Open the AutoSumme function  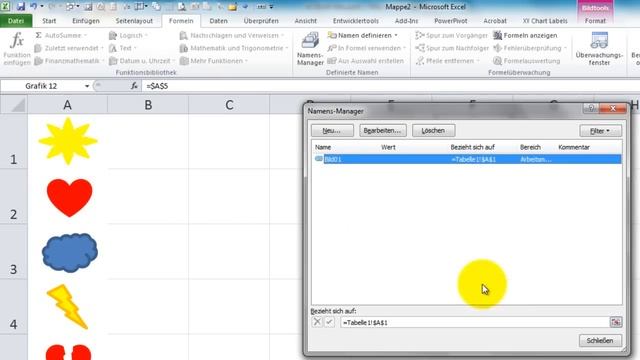(x=61, y=36)
